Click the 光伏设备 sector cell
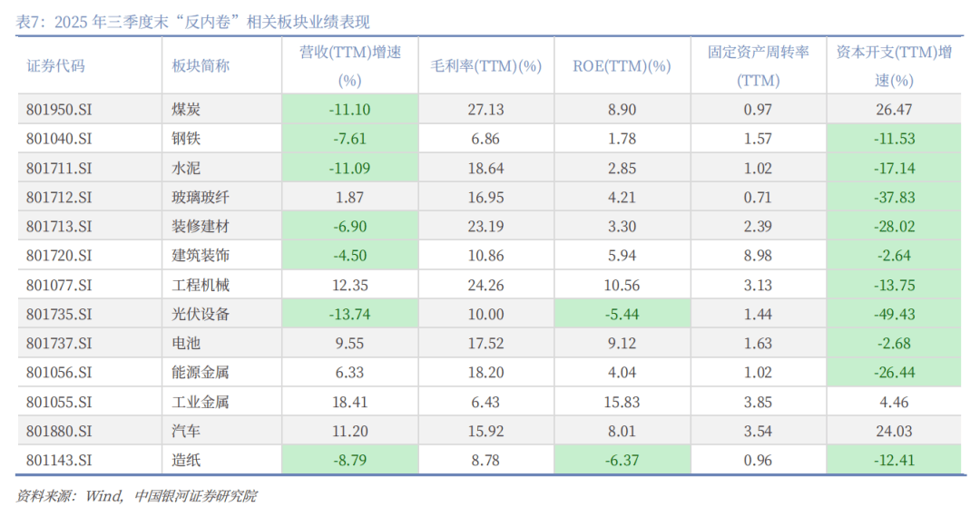 point(201,315)
